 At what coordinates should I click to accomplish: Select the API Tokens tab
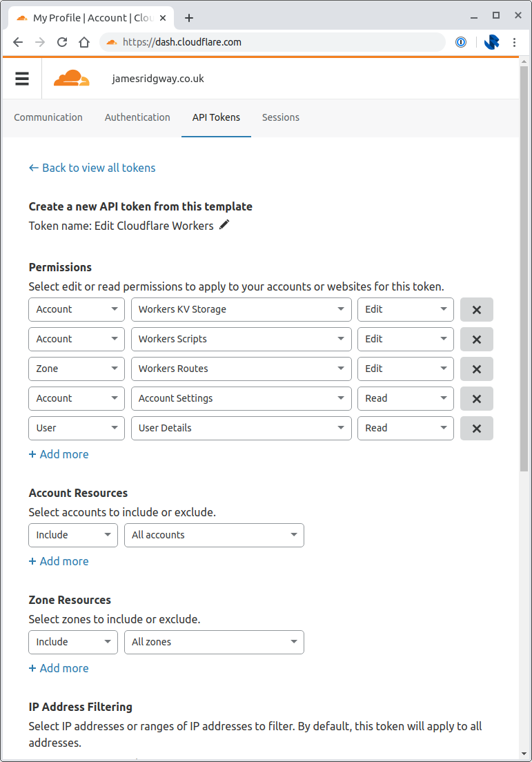[x=216, y=117]
